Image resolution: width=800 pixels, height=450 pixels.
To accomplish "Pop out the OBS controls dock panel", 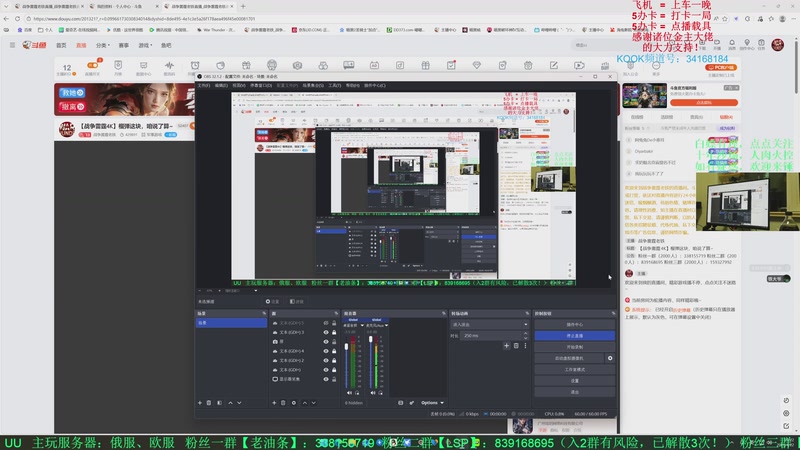I will coord(613,313).
